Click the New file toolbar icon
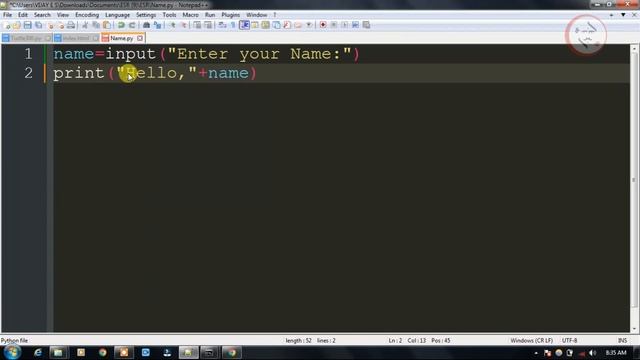 click(7, 25)
